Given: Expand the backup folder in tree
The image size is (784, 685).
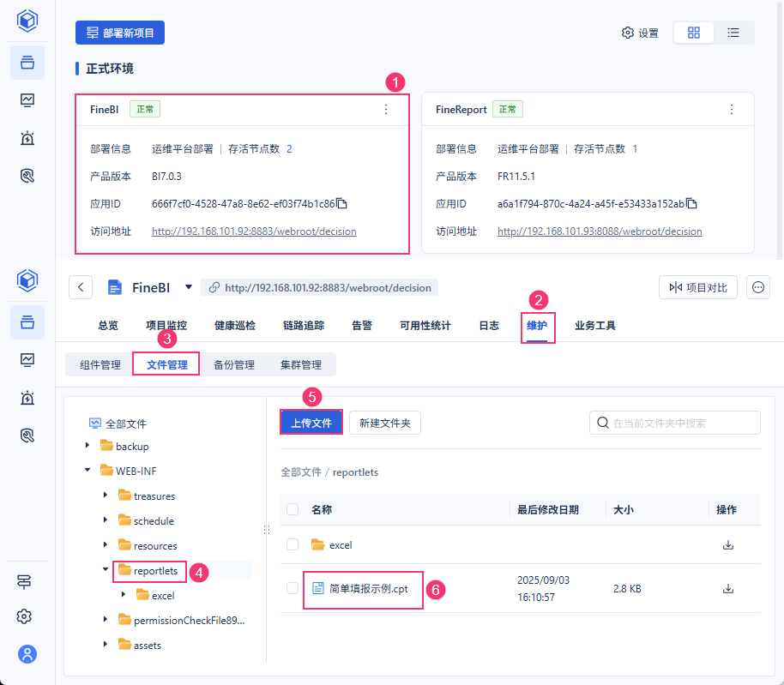Looking at the screenshot, I should click(x=87, y=445).
